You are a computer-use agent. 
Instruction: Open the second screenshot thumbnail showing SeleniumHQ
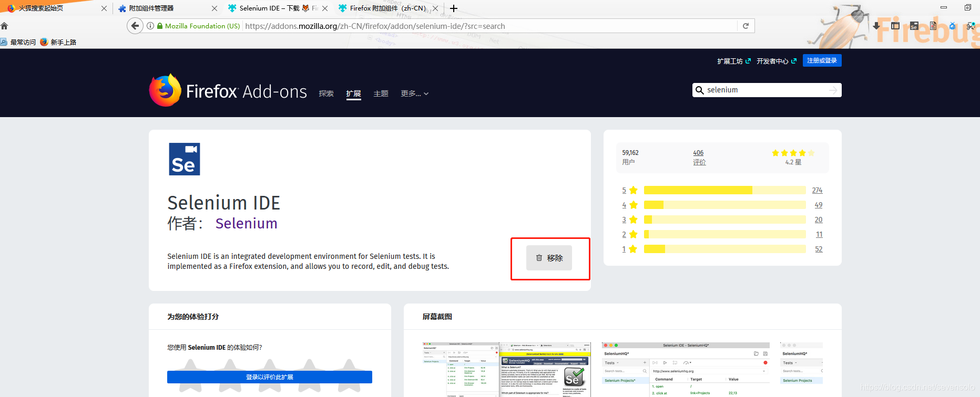point(686,370)
